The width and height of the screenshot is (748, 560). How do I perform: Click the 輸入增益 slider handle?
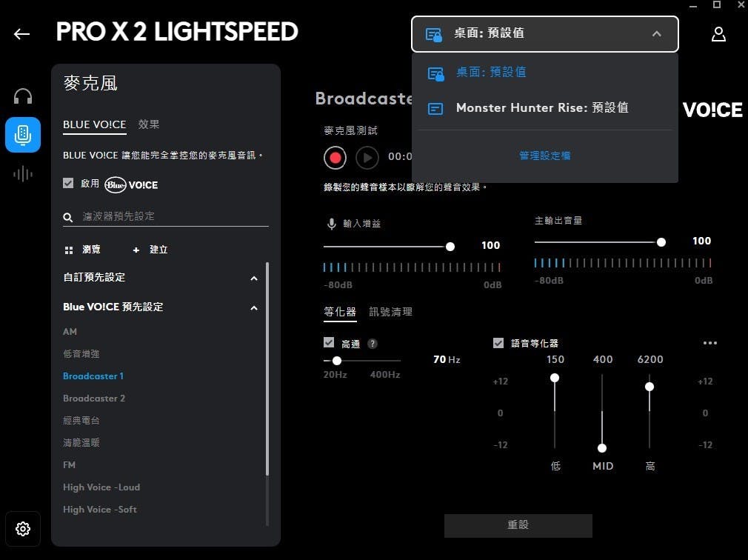coord(450,246)
